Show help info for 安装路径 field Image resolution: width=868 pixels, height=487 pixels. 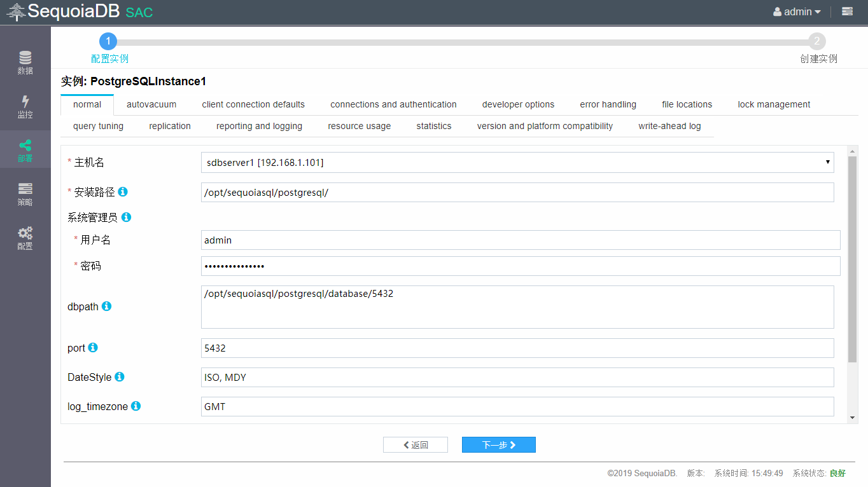click(x=122, y=191)
